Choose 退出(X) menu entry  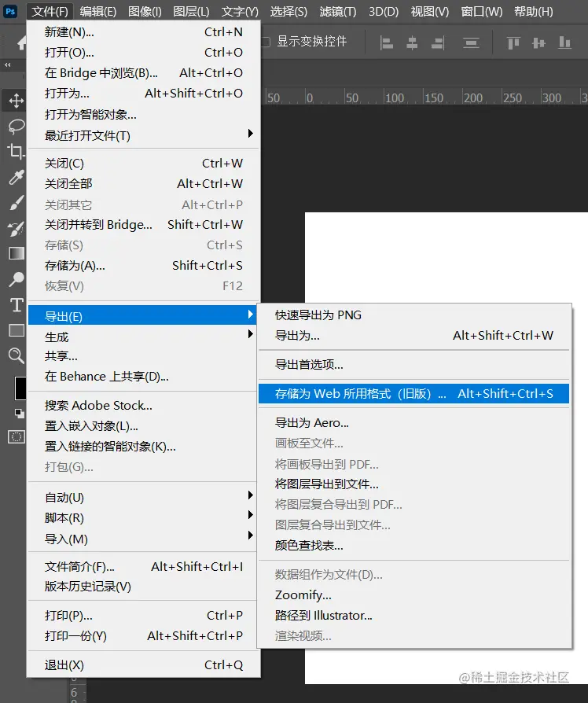pos(143,665)
